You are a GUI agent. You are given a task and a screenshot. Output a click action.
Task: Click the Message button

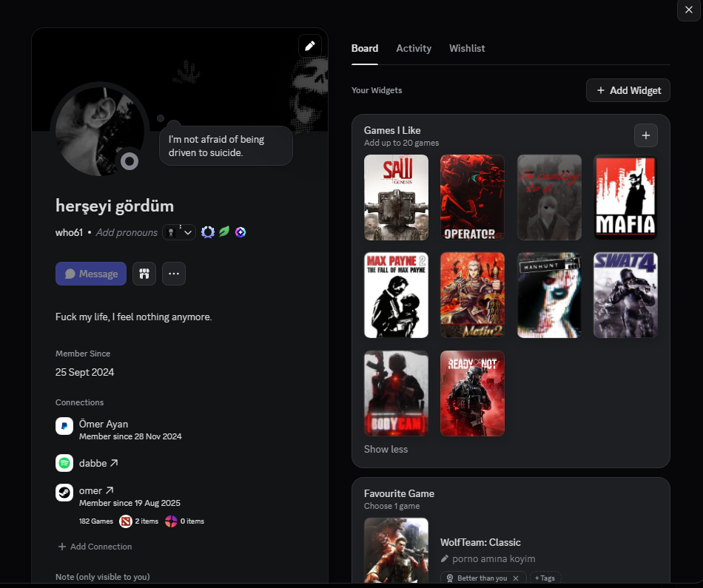click(91, 274)
